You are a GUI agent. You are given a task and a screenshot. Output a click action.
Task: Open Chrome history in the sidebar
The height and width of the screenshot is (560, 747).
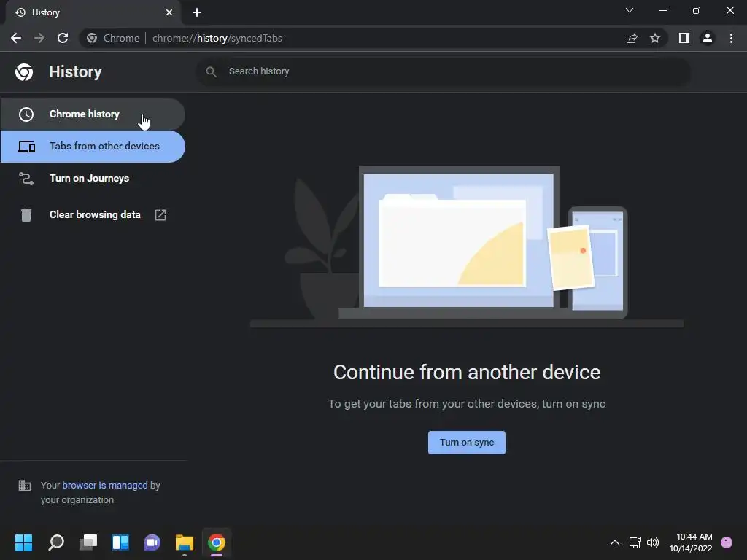pyautogui.click(x=93, y=114)
